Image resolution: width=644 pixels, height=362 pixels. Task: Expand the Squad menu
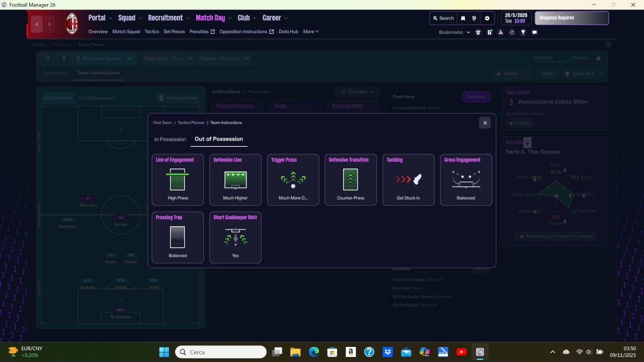coord(129,18)
